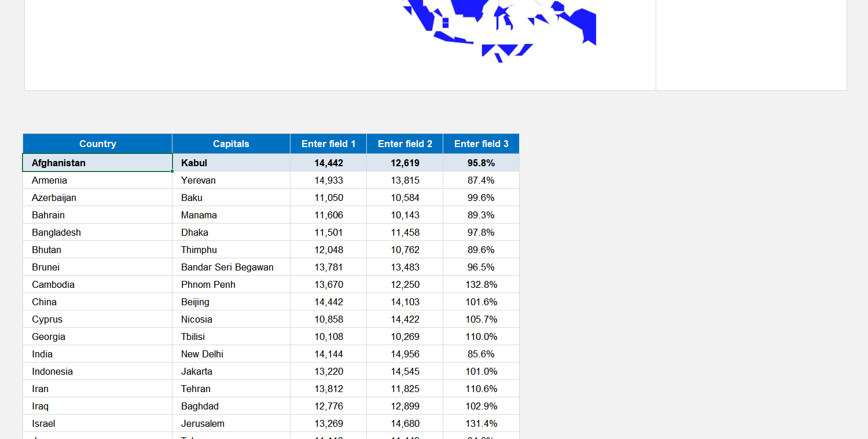Click the Dhaka capital cell

231,232
